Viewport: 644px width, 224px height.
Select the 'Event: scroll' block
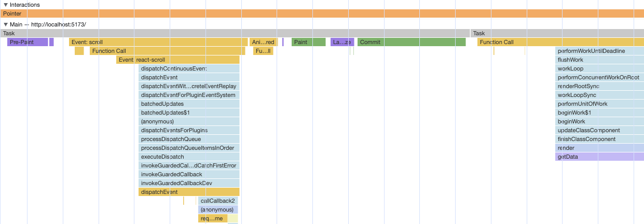[x=158, y=42]
